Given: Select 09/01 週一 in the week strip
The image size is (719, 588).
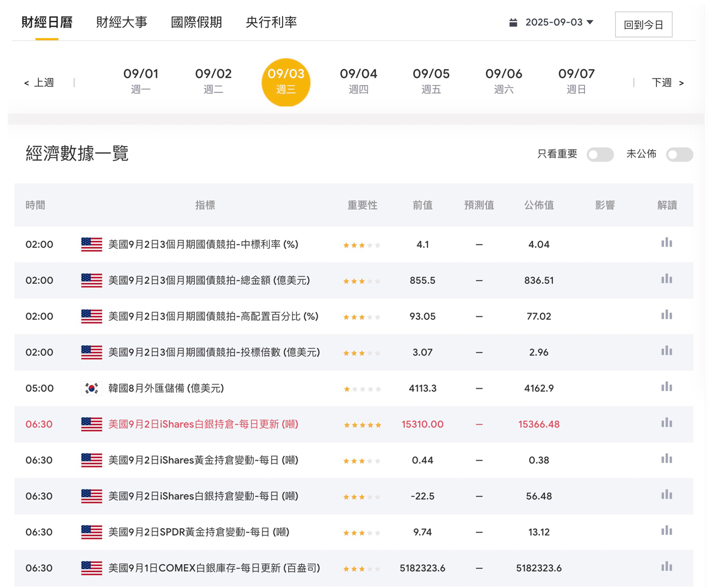Looking at the screenshot, I should click(140, 81).
